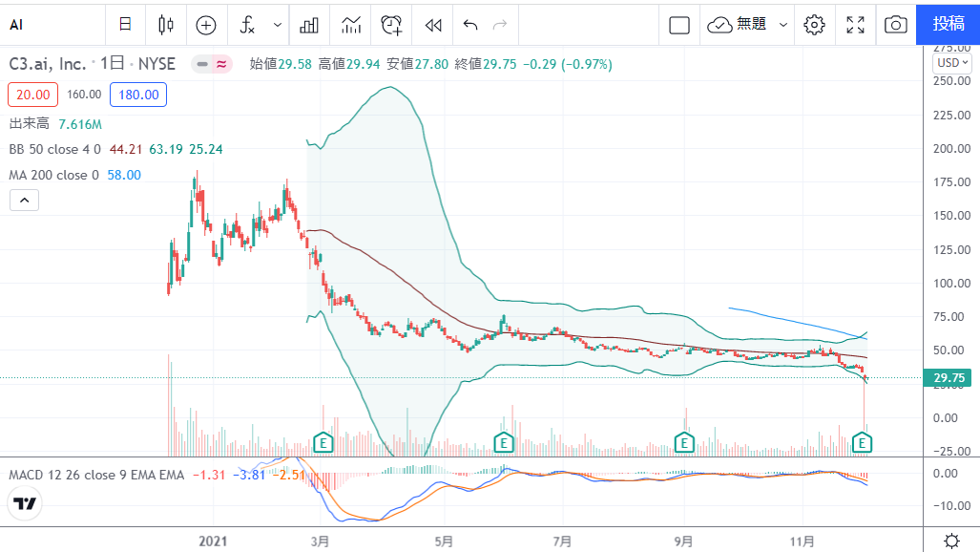Click the 2021 label on time axis

[x=213, y=541]
